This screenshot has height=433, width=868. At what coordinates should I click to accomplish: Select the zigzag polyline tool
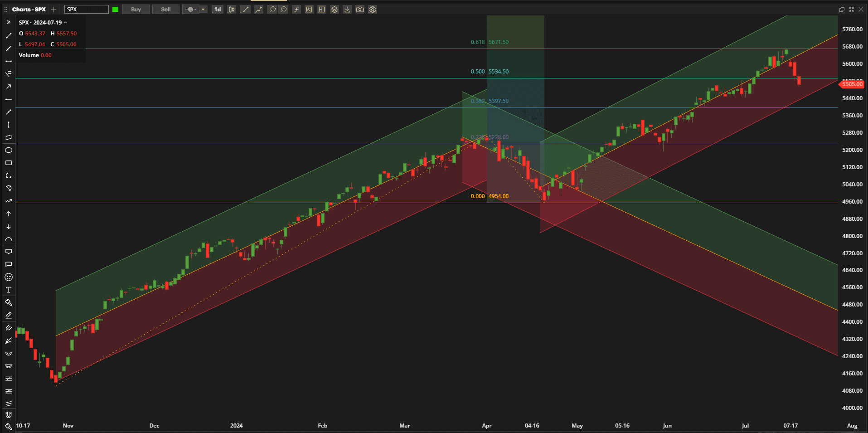pyautogui.click(x=8, y=201)
